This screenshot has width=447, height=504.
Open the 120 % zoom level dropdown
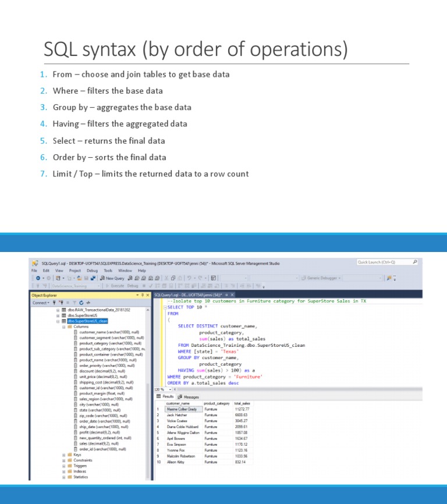point(170,389)
